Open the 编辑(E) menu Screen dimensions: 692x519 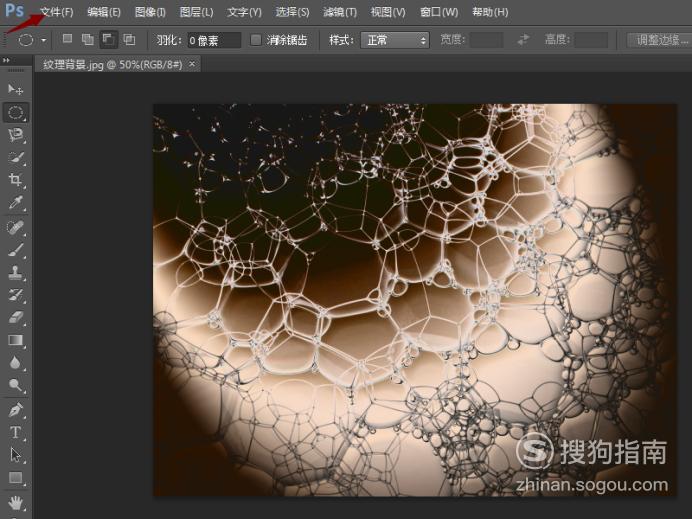pyautogui.click(x=104, y=12)
